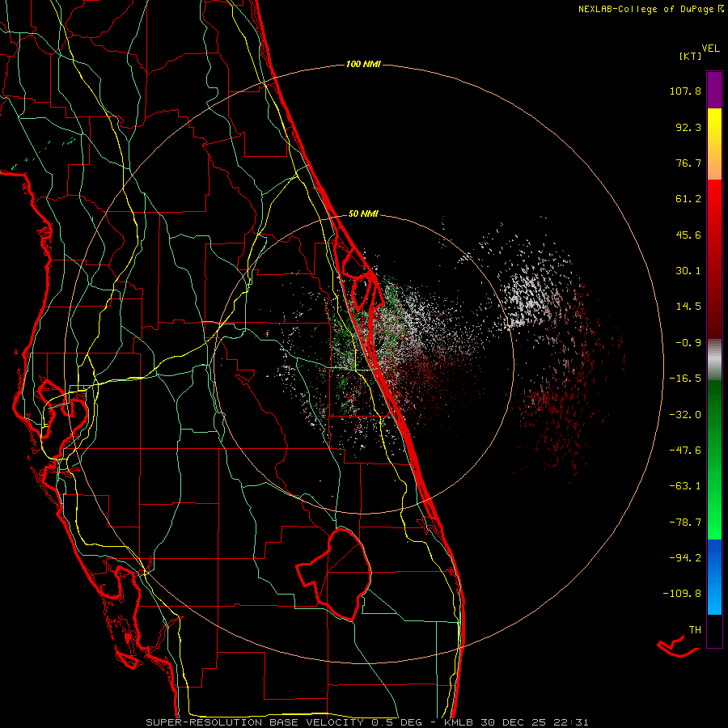The image size is (728, 728).
Task: Click the 100 NMI range ring label
Action: coord(363,64)
